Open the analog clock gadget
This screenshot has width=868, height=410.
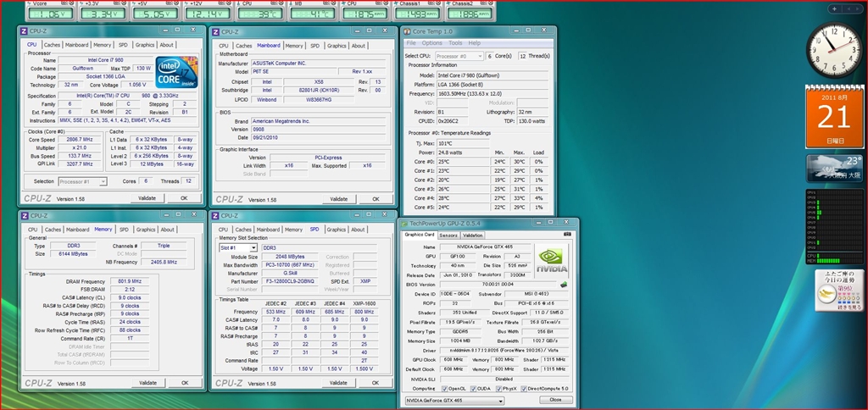coord(832,49)
